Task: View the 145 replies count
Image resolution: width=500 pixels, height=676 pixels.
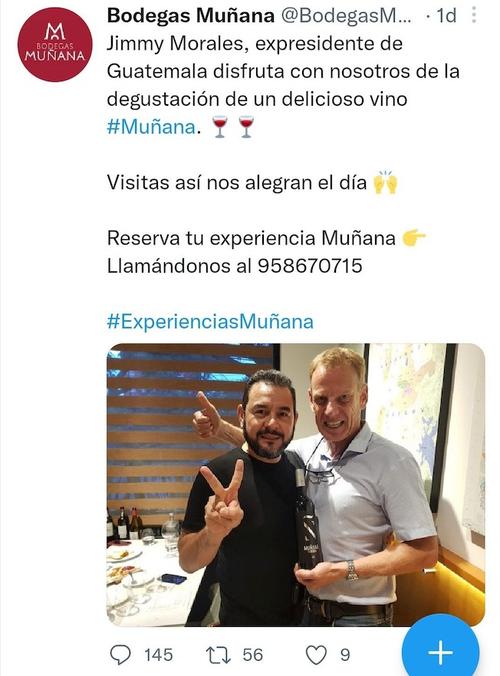Action: click(159, 655)
